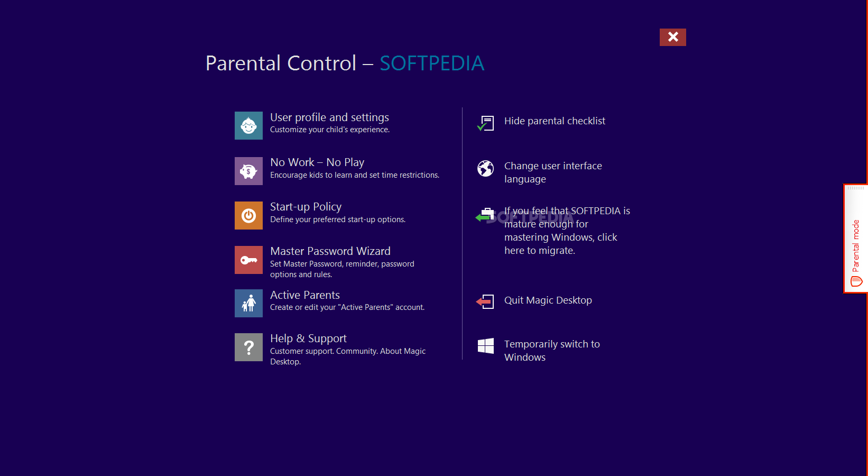Click 'Customize your child's experience.' description
Image resolution: width=868 pixels, height=476 pixels.
(x=330, y=130)
